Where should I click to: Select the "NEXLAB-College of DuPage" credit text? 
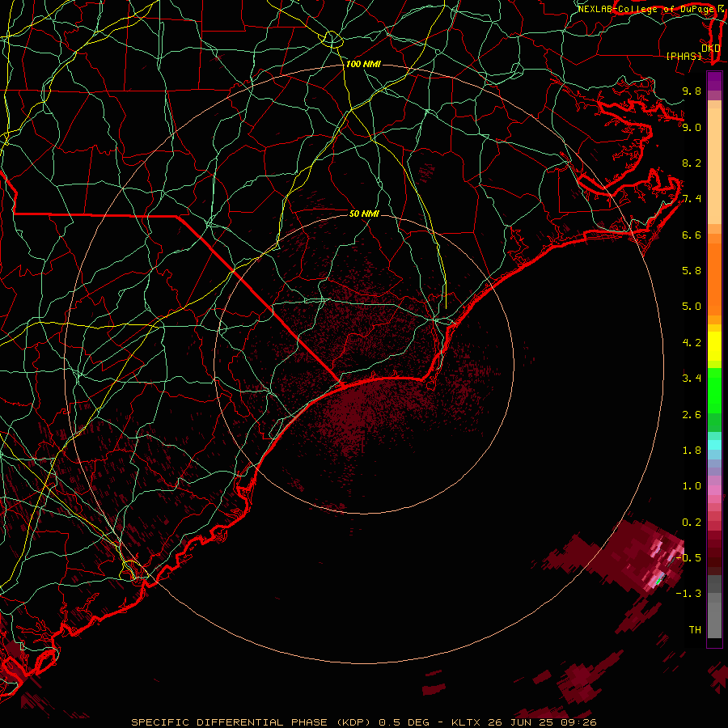[x=647, y=9]
